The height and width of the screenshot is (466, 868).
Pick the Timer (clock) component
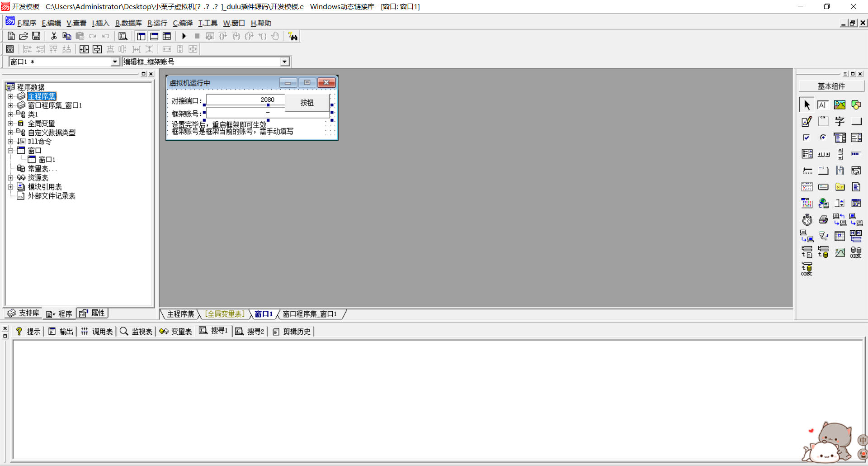click(807, 220)
